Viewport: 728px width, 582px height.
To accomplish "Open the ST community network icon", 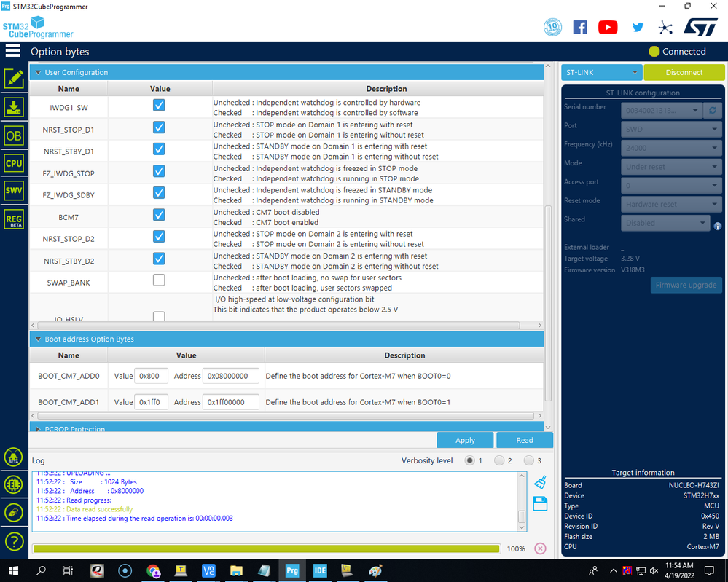I will coord(665,28).
